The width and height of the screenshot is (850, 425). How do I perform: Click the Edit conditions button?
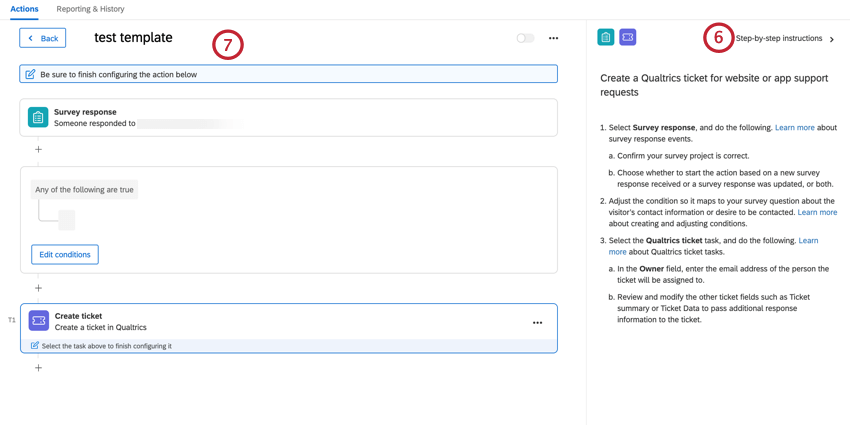65,254
